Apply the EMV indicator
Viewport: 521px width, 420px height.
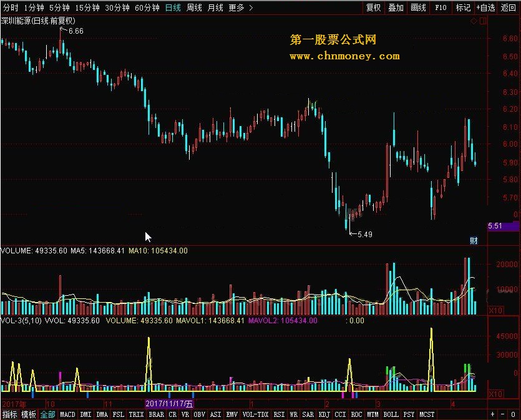point(232,414)
